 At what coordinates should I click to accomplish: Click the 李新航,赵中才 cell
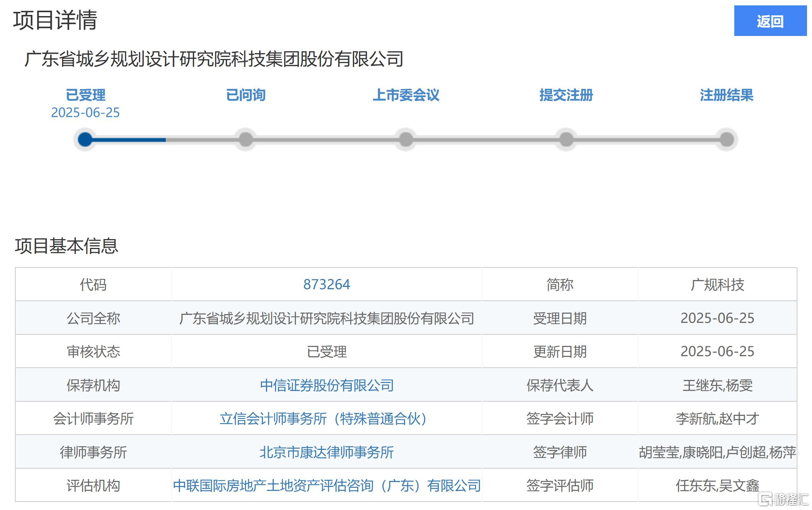[717, 418]
